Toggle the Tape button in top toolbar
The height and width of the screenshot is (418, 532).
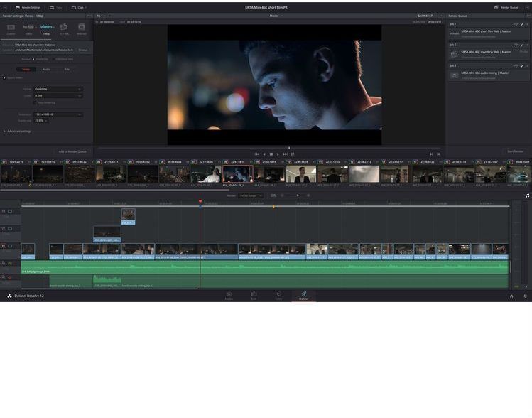tap(55, 7)
